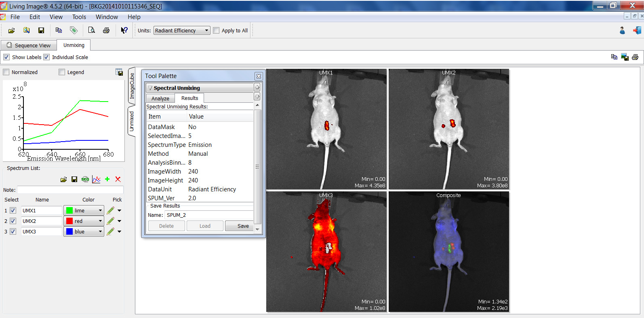The width and height of the screenshot is (644, 318).
Task: Toggle the Legend checkbox
Action: pyautogui.click(x=62, y=72)
